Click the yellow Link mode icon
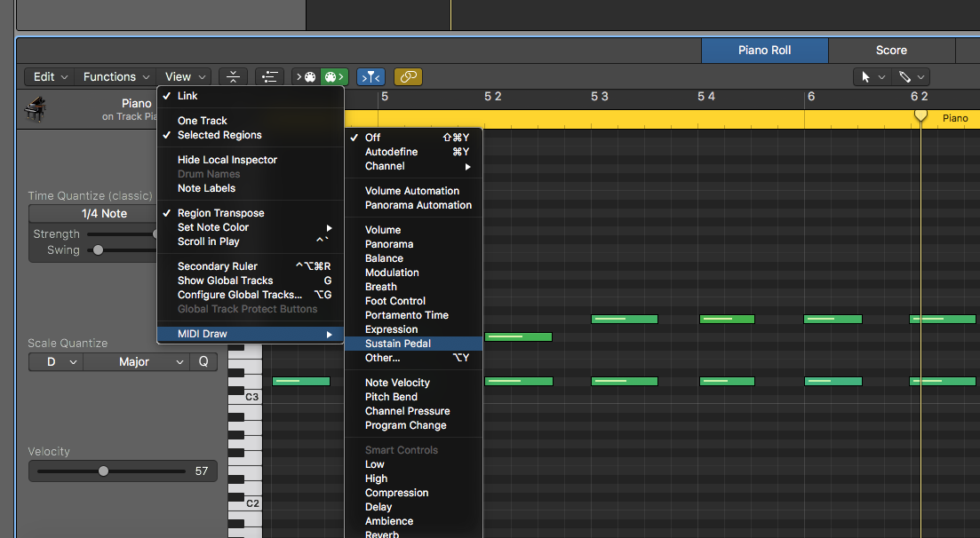 point(407,76)
